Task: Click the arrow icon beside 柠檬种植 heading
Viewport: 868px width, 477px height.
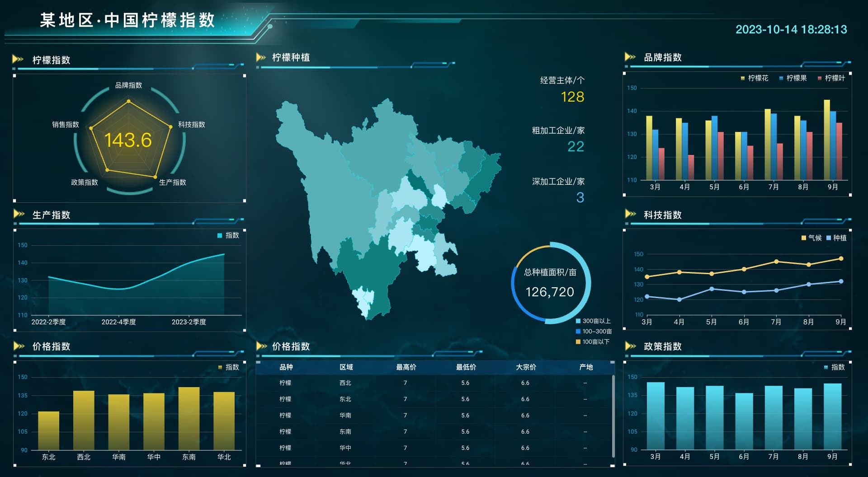Action: coord(261,57)
